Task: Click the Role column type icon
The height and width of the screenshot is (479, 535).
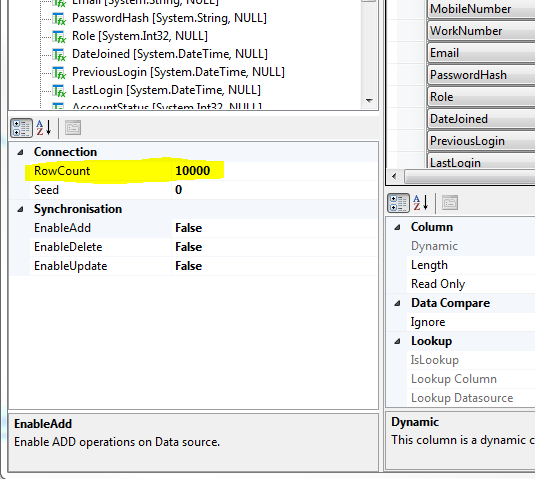Action: pyautogui.click(x=59, y=37)
